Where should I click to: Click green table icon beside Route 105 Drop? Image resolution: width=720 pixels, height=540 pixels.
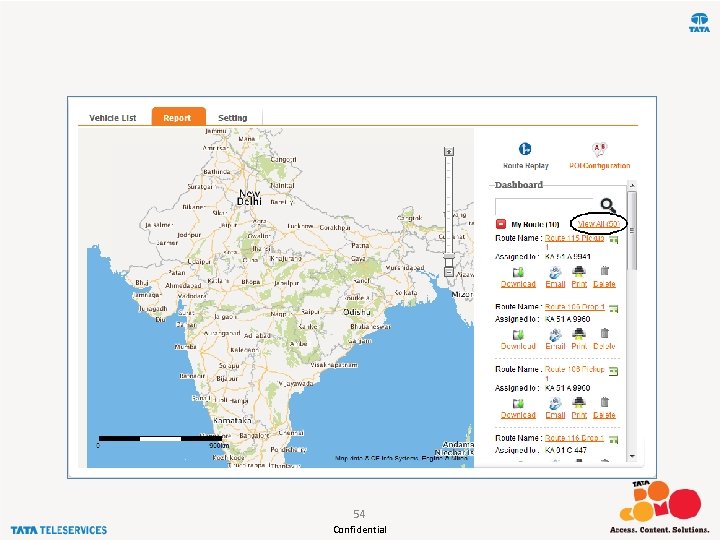pyautogui.click(x=613, y=309)
